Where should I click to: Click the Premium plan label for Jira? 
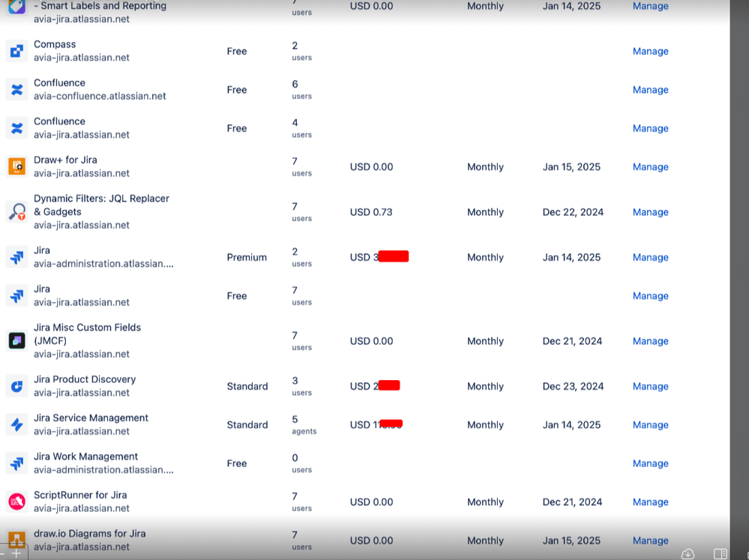pyautogui.click(x=247, y=257)
